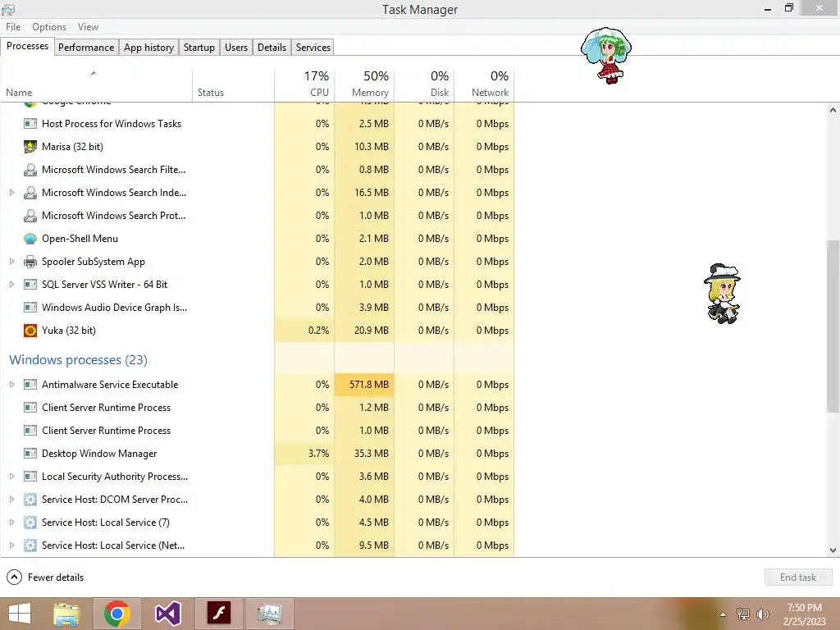Click the SQL Server VSS Writer icon
The image size is (840, 630).
tap(30, 285)
